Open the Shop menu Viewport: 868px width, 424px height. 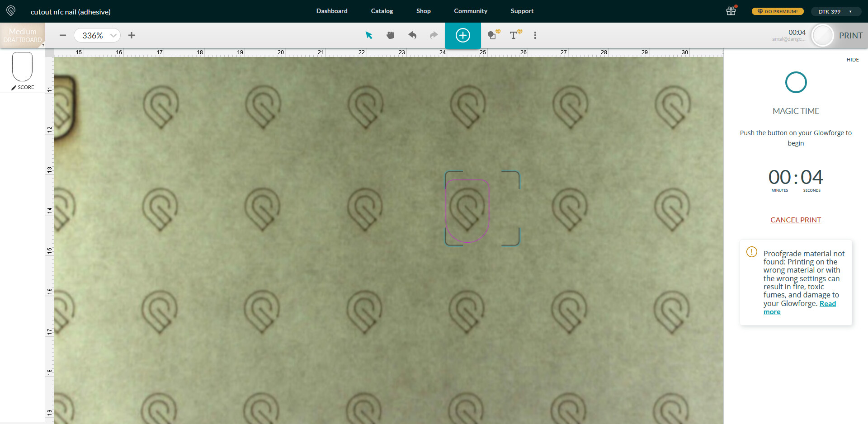coord(424,11)
